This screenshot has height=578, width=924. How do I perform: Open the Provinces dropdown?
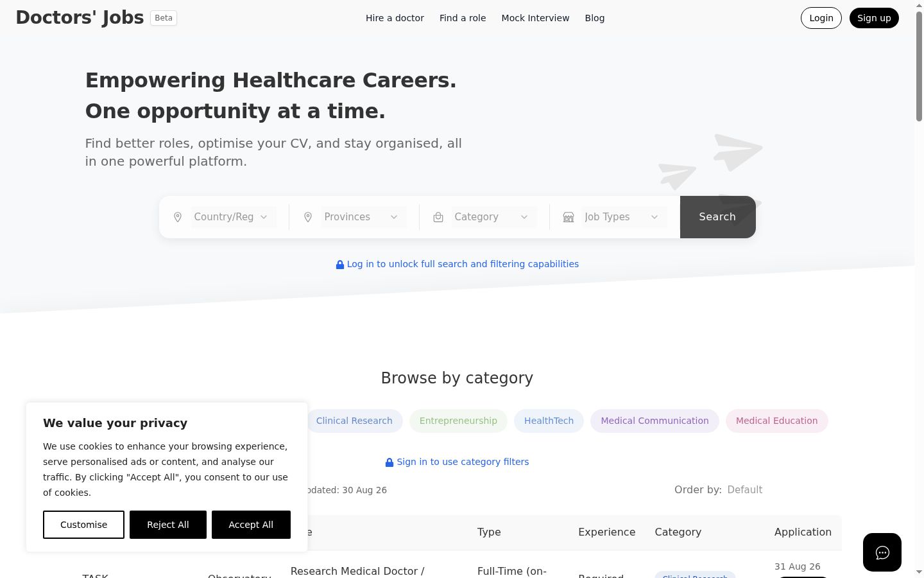tap(364, 217)
